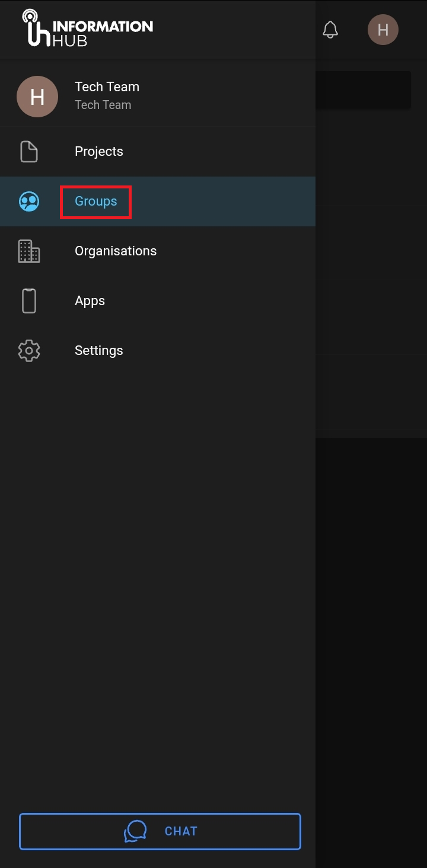
Task: Click the Tech Team profile avatar in drawer
Action: [37, 97]
